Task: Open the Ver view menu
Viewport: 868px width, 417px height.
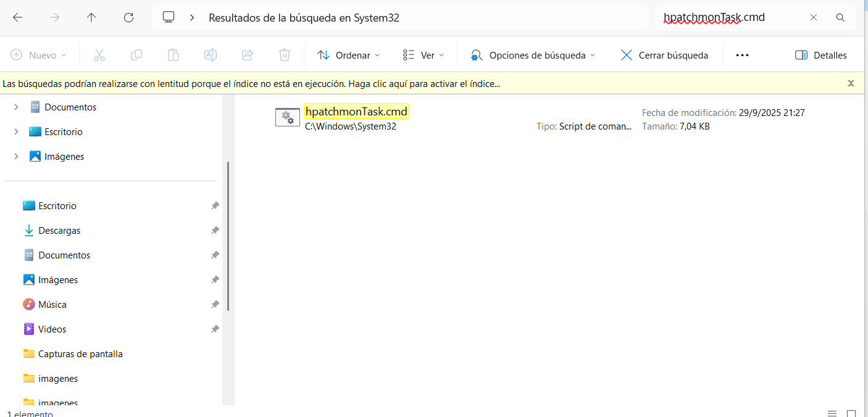Action: click(x=423, y=55)
